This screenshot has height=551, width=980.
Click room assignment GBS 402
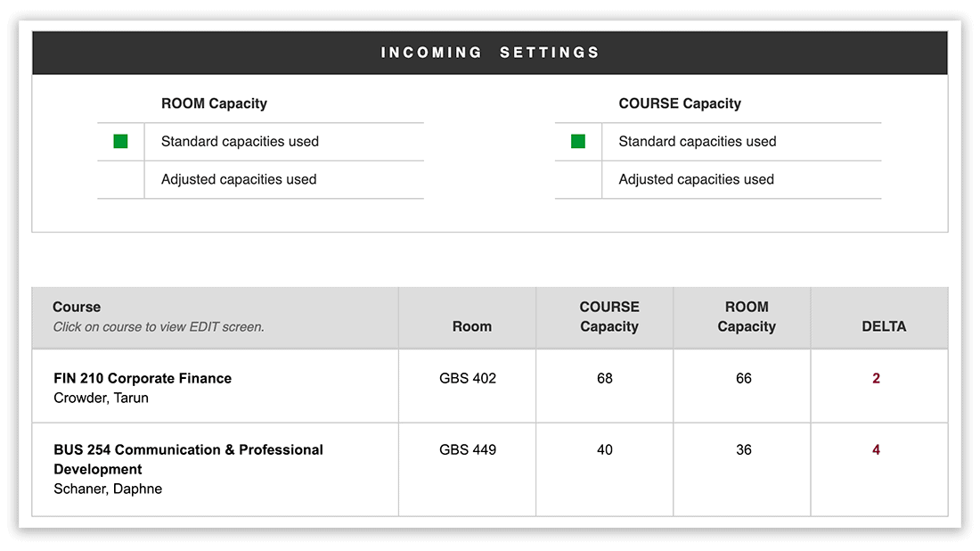[467, 378]
